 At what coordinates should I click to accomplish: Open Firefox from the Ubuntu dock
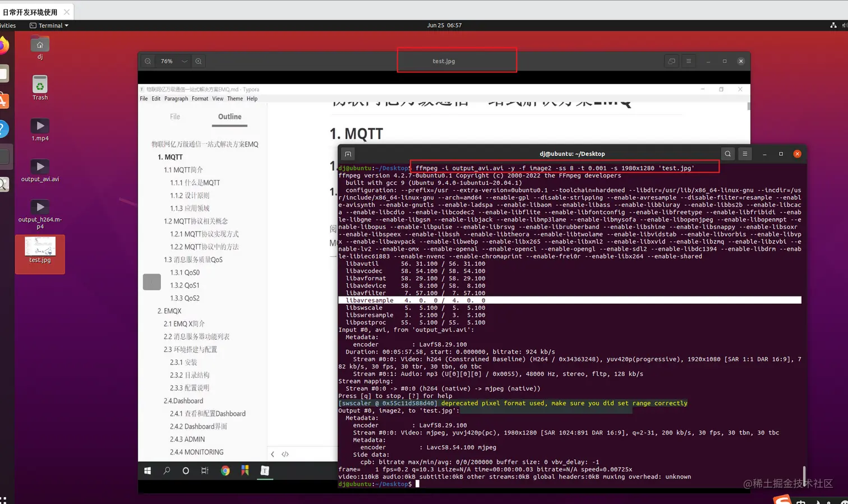pyautogui.click(x=3, y=46)
